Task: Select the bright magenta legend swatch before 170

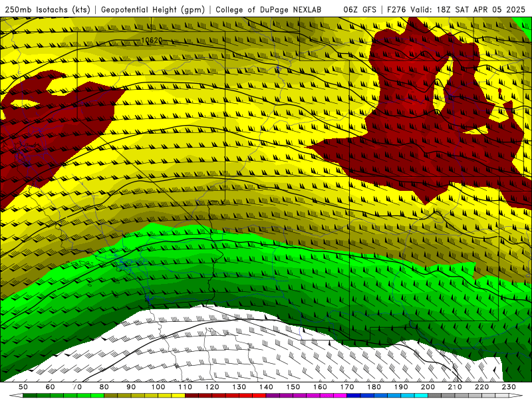Action: pyautogui.click(x=340, y=396)
